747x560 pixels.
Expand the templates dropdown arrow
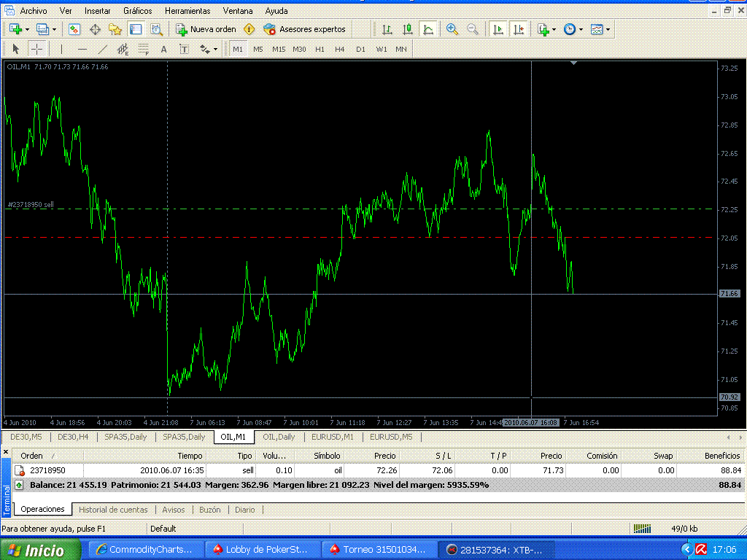[x=608, y=29]
